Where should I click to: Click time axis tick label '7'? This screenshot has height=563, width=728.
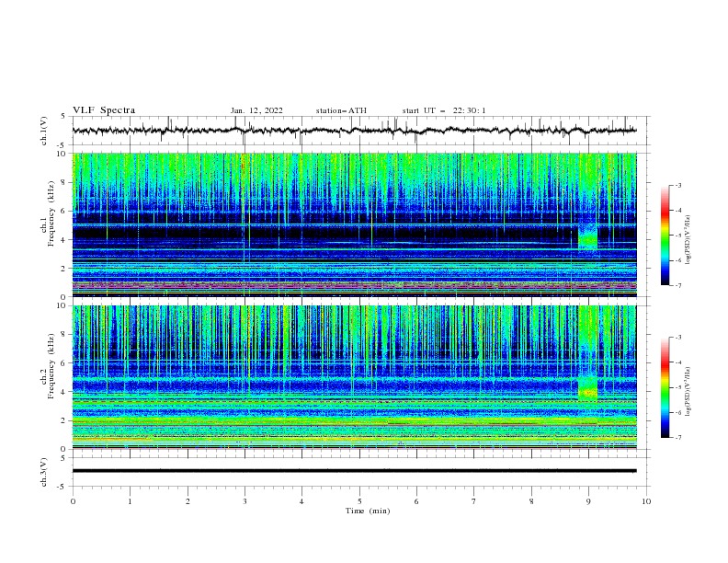click(x=474, y=501)
